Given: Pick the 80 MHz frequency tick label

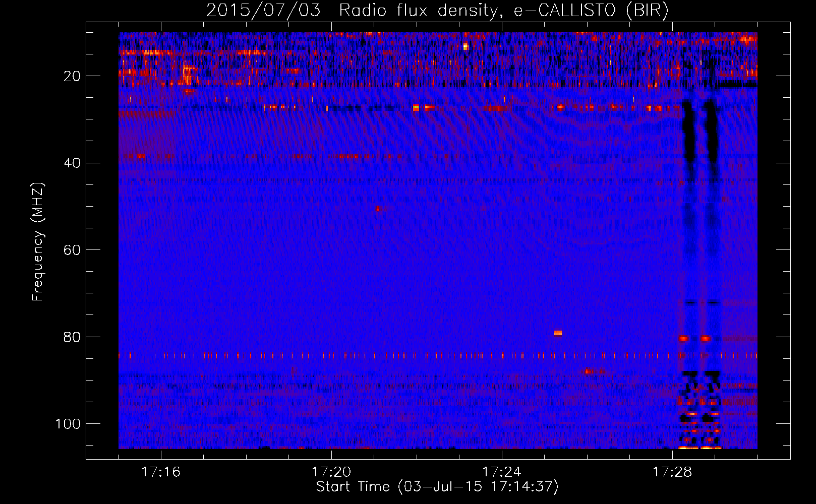Looking at the screenshot, I should pyautogui.click(x=72, y=337).
